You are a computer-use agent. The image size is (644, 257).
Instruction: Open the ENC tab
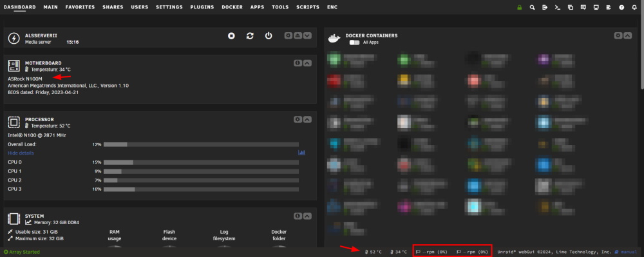point(332,7)
